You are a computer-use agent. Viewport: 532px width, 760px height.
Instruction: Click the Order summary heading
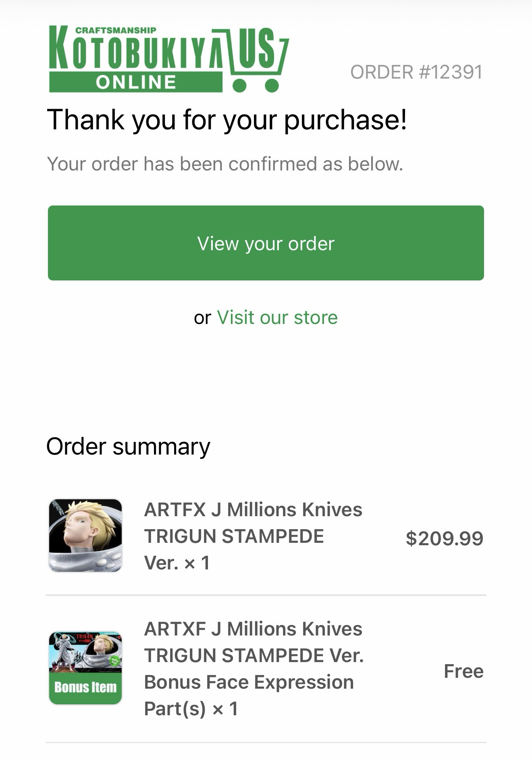(x=128, y=446)
